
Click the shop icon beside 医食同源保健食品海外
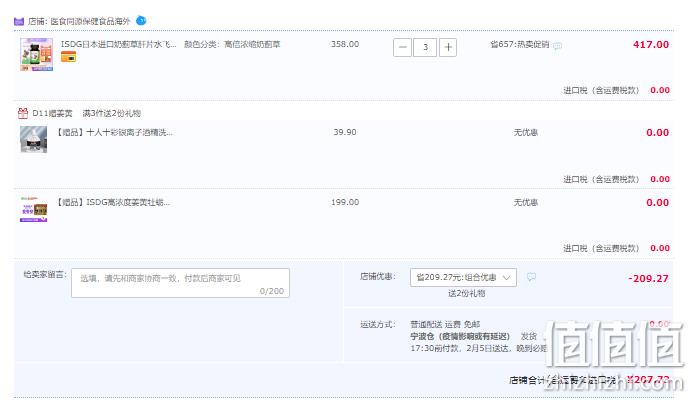point(19,21)
